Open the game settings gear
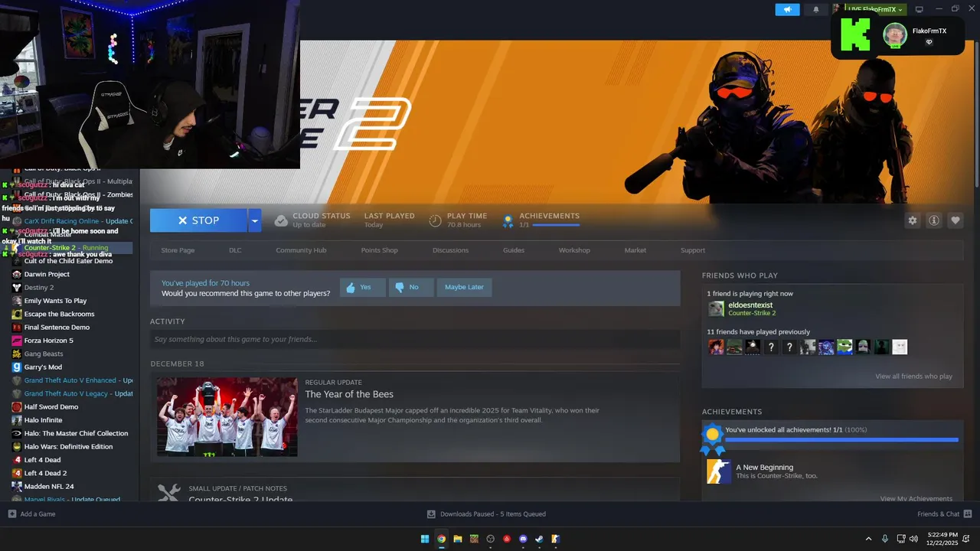This screenshot has height=551, width=980. pos(912,220)
